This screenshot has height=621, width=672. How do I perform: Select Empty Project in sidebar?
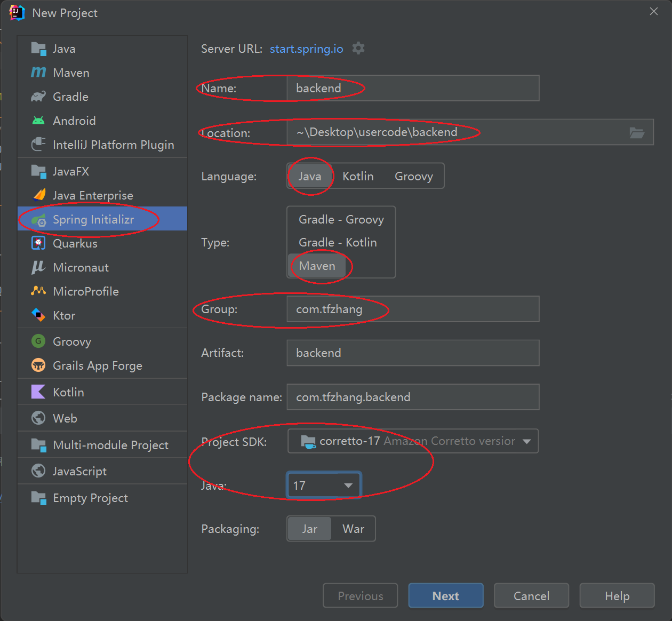click(102, 498)
